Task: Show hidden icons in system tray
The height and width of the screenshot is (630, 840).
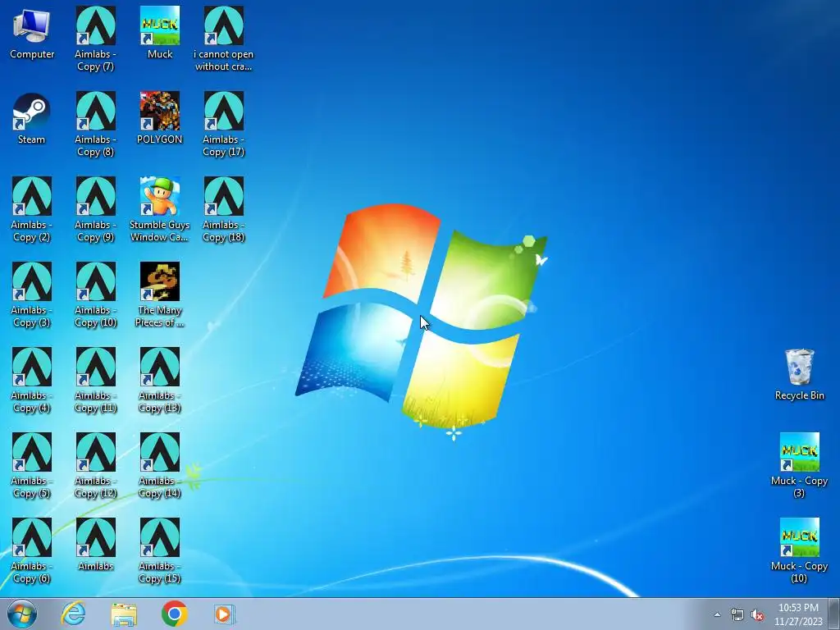Action: (717, 614)
